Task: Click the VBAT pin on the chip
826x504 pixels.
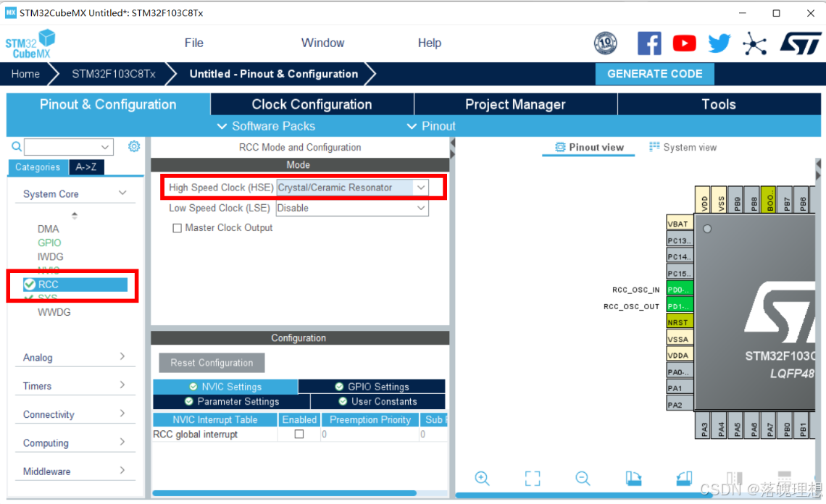Action: (680, 224)
